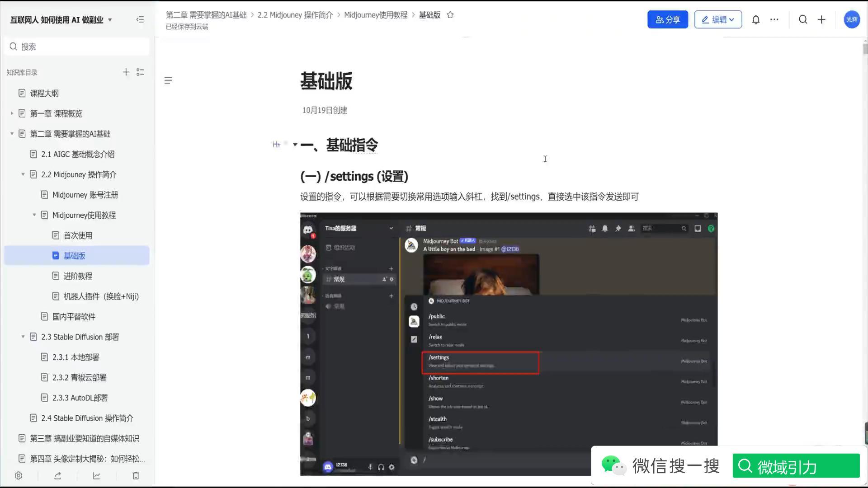This screenshot has width=868, height=488.
Task: Click the 一、基础指令 heading text
Action: [x=339, y=145]
